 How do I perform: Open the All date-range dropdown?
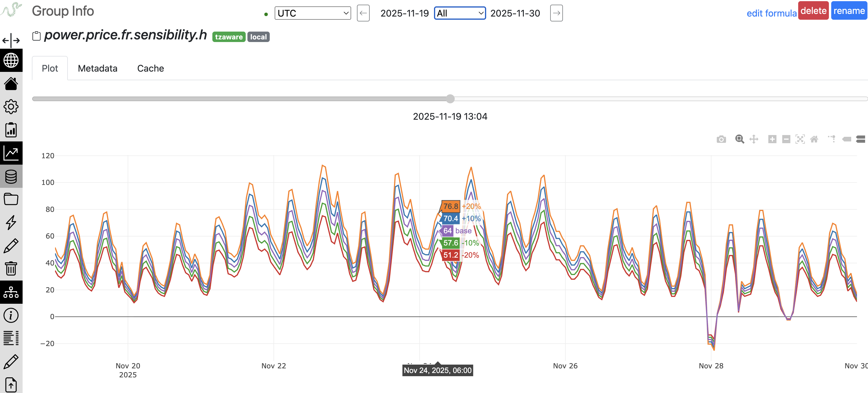(x=459, y=13)
